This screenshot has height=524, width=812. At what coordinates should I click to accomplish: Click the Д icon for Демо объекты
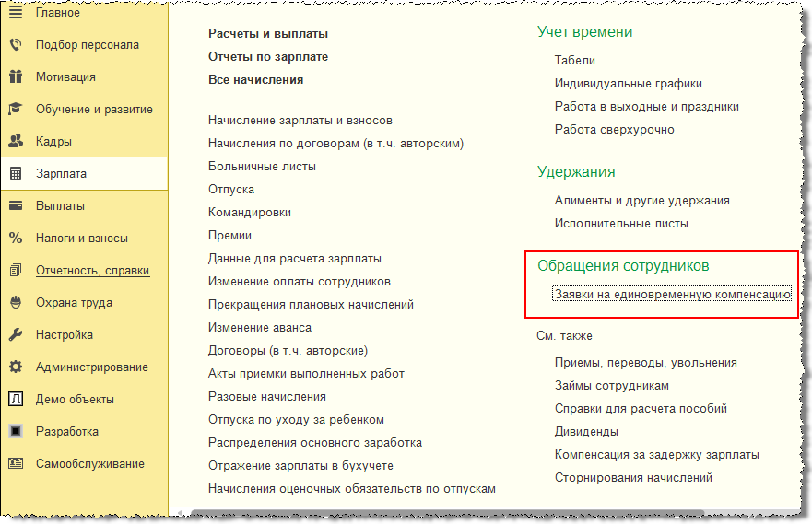point(16,400)
